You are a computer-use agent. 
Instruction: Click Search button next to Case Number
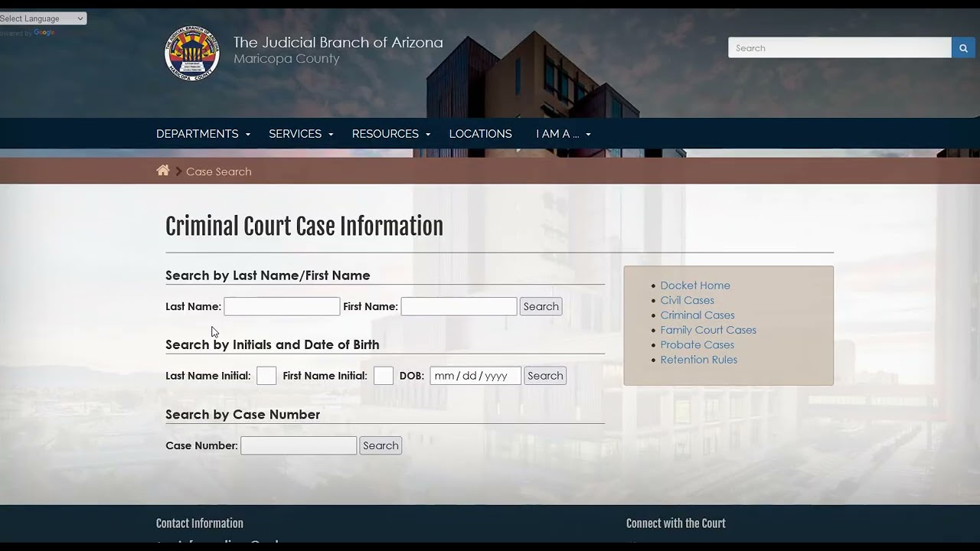[381, 445]
